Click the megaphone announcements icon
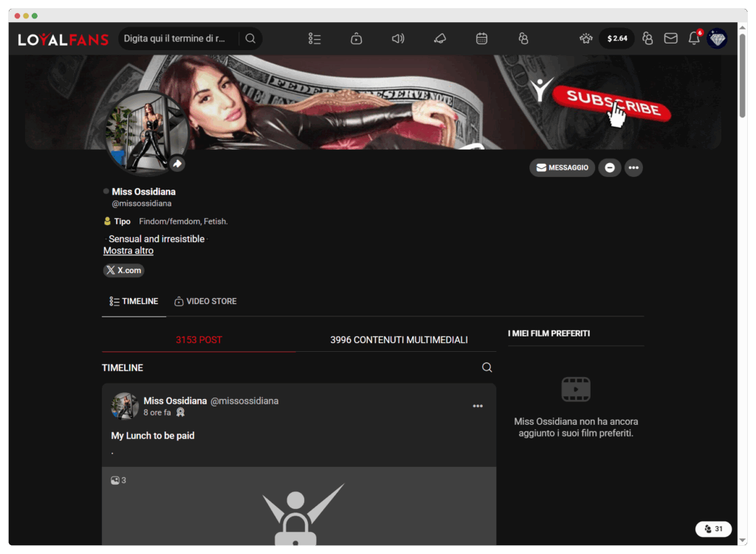Viewport: 756px width, 554px height. pos(439,38)
